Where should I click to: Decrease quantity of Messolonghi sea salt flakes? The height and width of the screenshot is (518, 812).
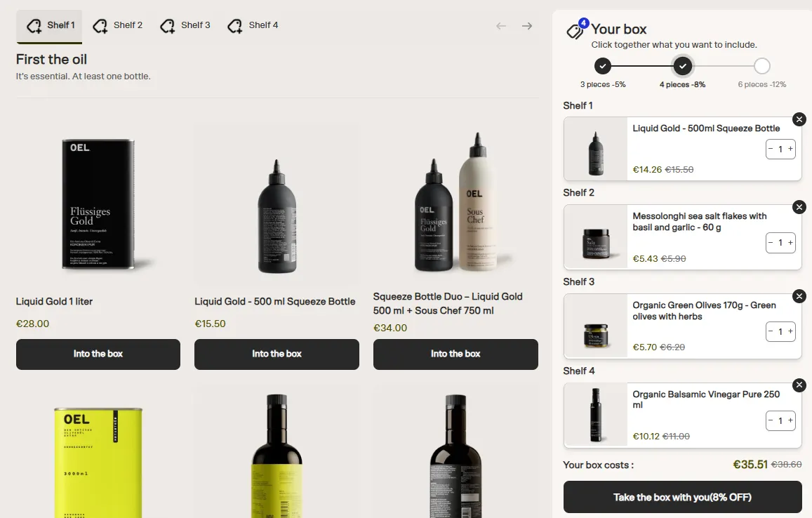[x=771, y=242]
